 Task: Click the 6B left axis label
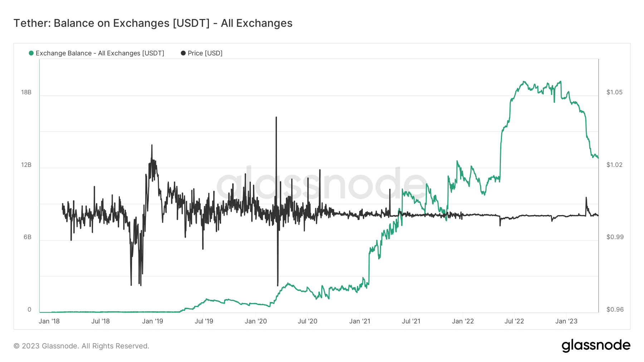pos(28,237)
